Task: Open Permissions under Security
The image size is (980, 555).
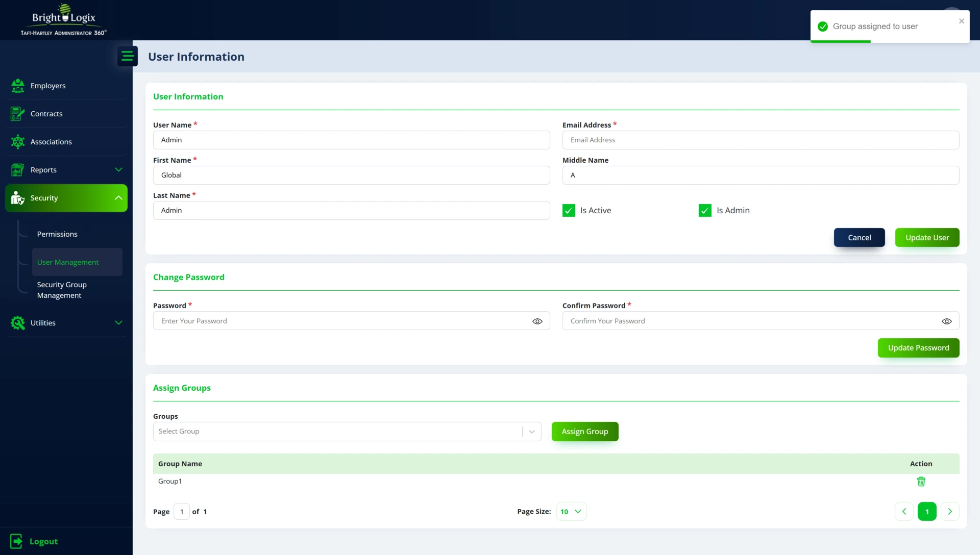Action: [57, 234]
